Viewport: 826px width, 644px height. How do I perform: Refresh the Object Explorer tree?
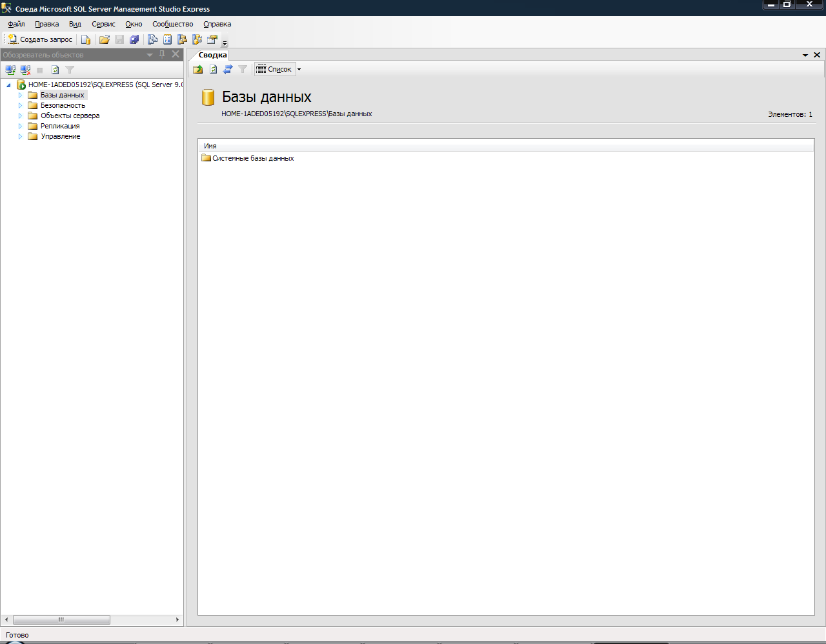coord(55,70)
